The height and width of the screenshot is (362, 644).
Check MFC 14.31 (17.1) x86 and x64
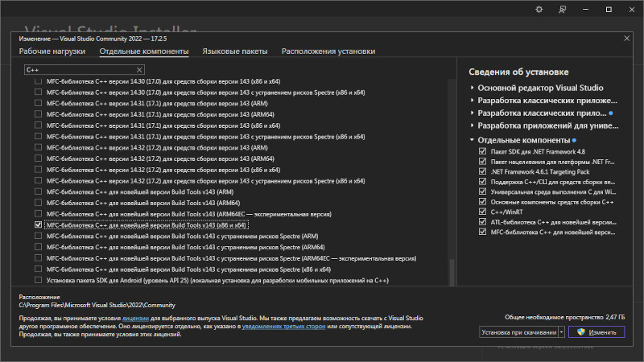[x=38, y=125]
